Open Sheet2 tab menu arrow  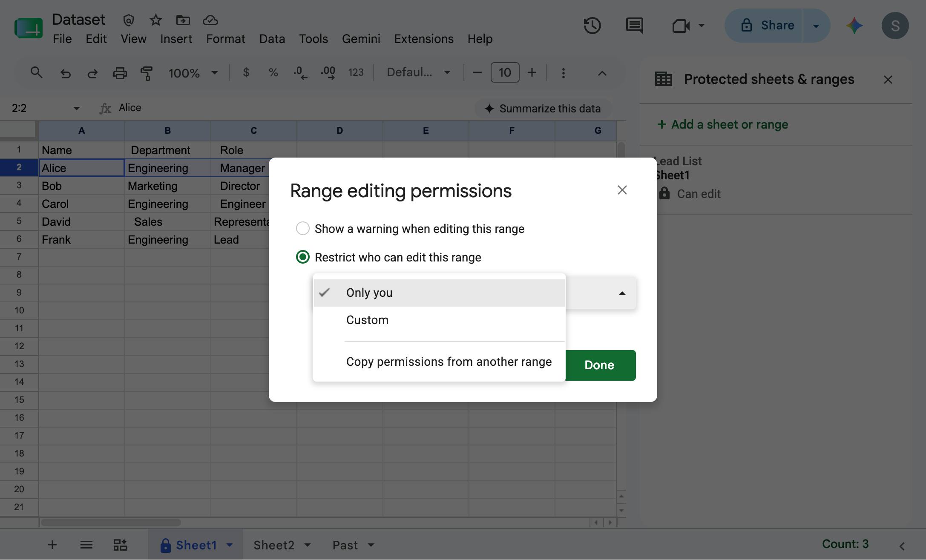point(308,545)
